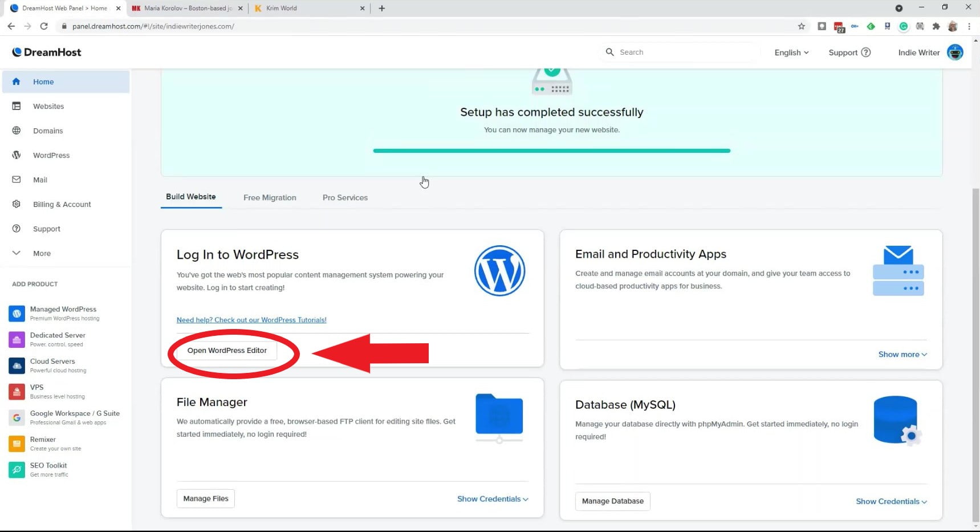Select the Build Website tab
Image resolution: width=980 pixels, height=532 pixels.
pyautogui.click(x=191, y=197)
